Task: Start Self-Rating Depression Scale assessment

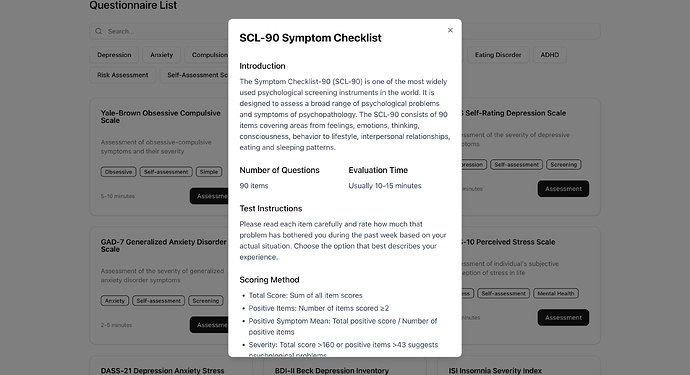Action: coord(563,189)
